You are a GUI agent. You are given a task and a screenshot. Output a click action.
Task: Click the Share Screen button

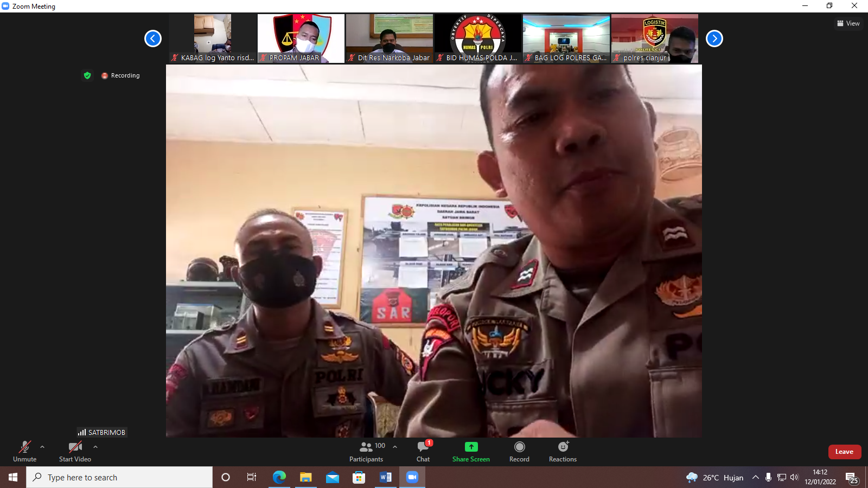coord(471,451)
